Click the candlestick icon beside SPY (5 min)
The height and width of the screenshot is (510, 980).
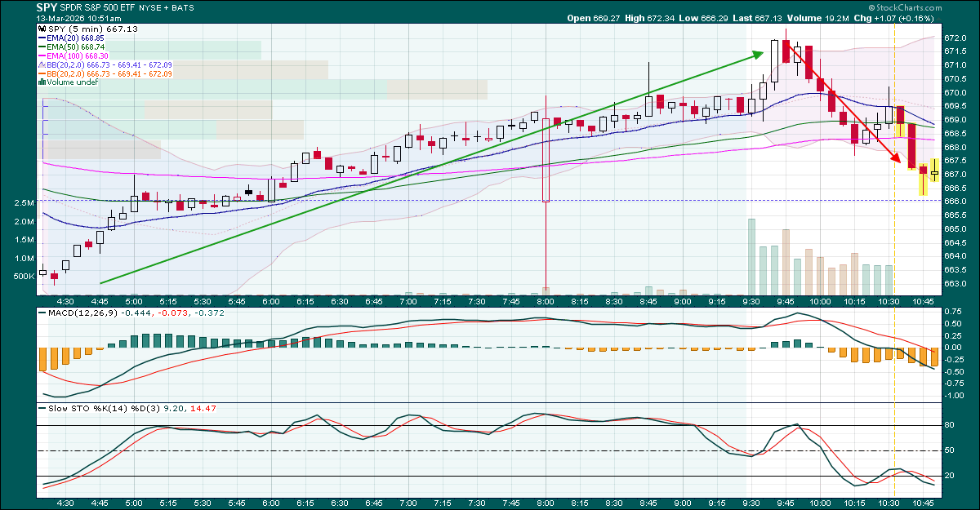point(42,29)
